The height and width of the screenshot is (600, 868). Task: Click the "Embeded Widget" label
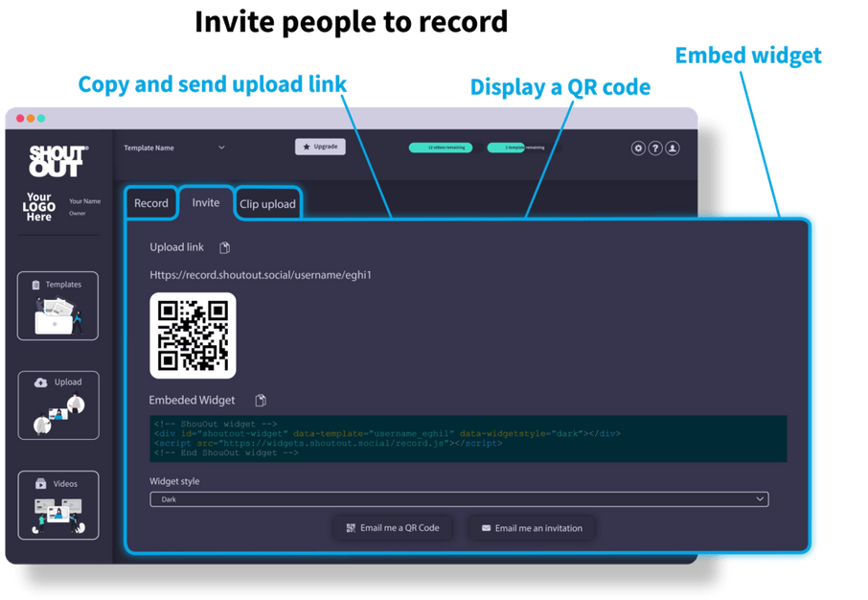pyautogui.click(x=192, y=400)
